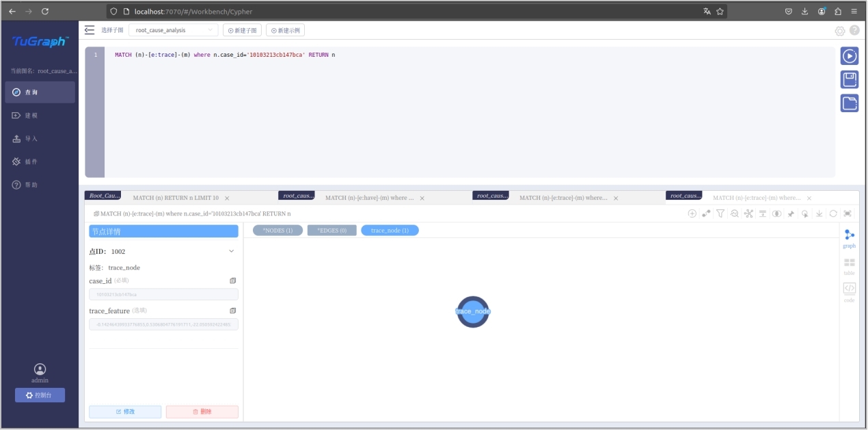The width and height of the screenshot is (868, 431).
Task: Click the download arrow icon in graph toolbar
Action: (819, 213)
